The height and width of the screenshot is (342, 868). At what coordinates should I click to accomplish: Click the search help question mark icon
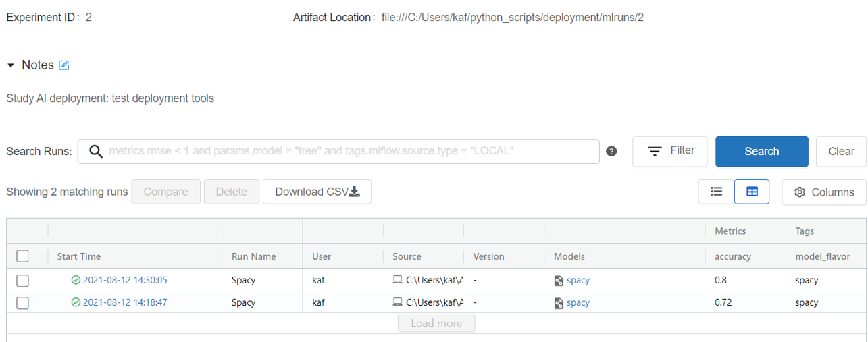tap(611, 151)
